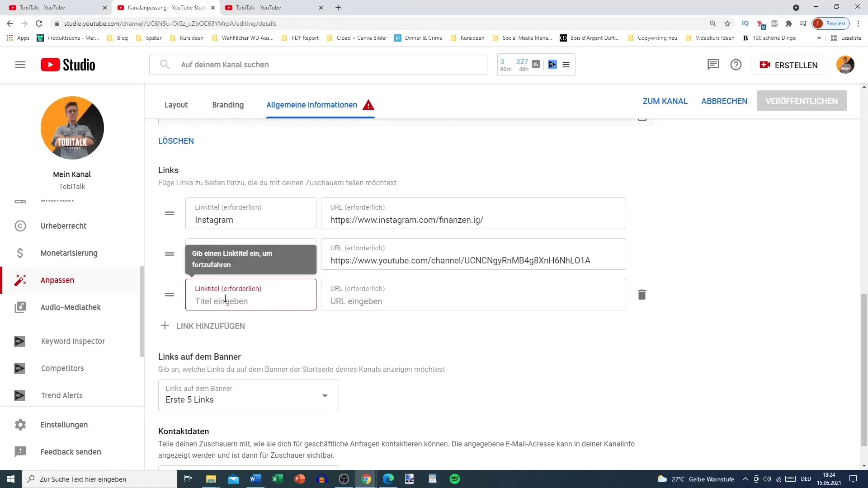Open Excel from the taskbar
This screenshot has width=868, height=488.
pyautogui.click(x=278, y=479)
